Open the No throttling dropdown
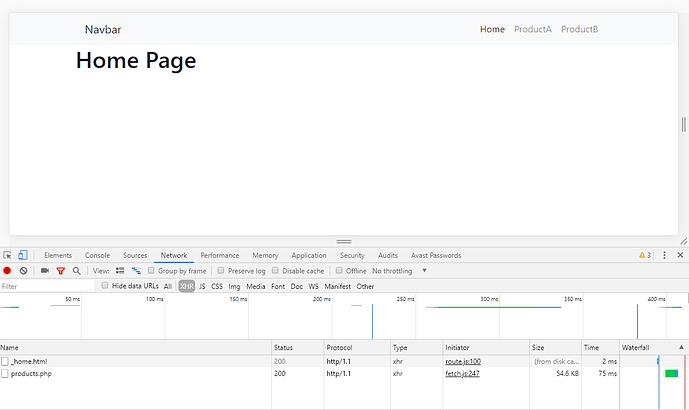The image size is (689, 410). pos(400,271)
